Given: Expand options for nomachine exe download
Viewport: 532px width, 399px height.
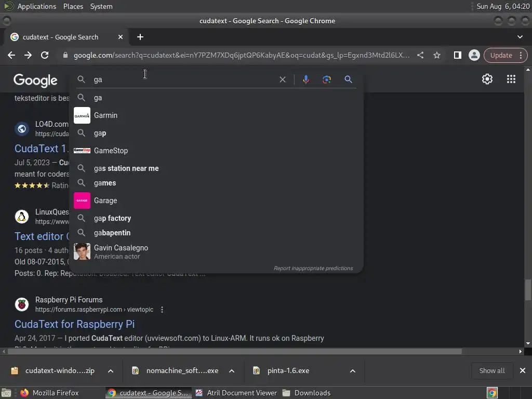Looking at the screenshot, I should [232, 371].
